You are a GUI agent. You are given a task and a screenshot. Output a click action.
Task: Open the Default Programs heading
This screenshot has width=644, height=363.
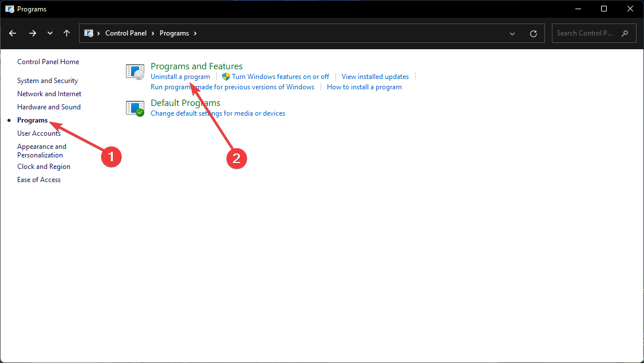pos(185,102)
